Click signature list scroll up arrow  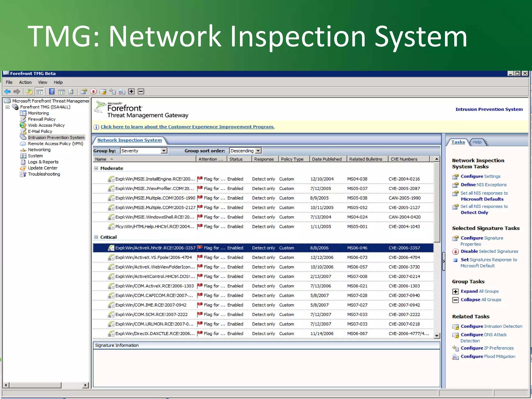pos(437,159)
